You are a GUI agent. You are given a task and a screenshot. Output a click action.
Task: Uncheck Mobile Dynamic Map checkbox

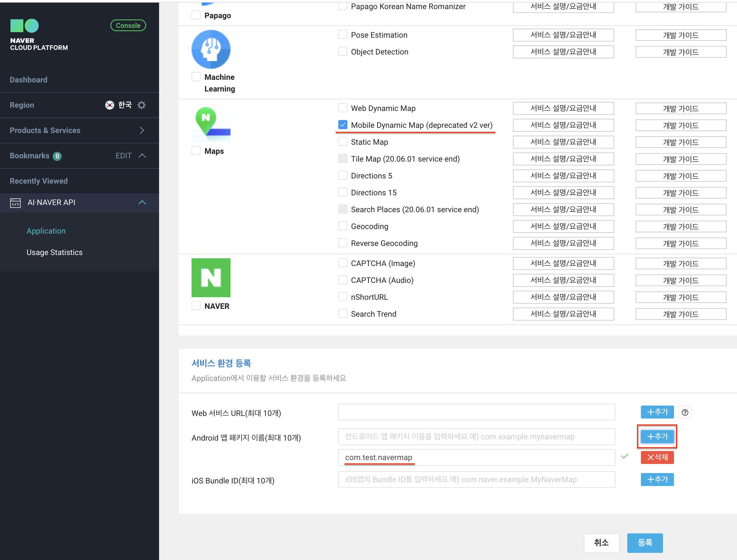343,125
